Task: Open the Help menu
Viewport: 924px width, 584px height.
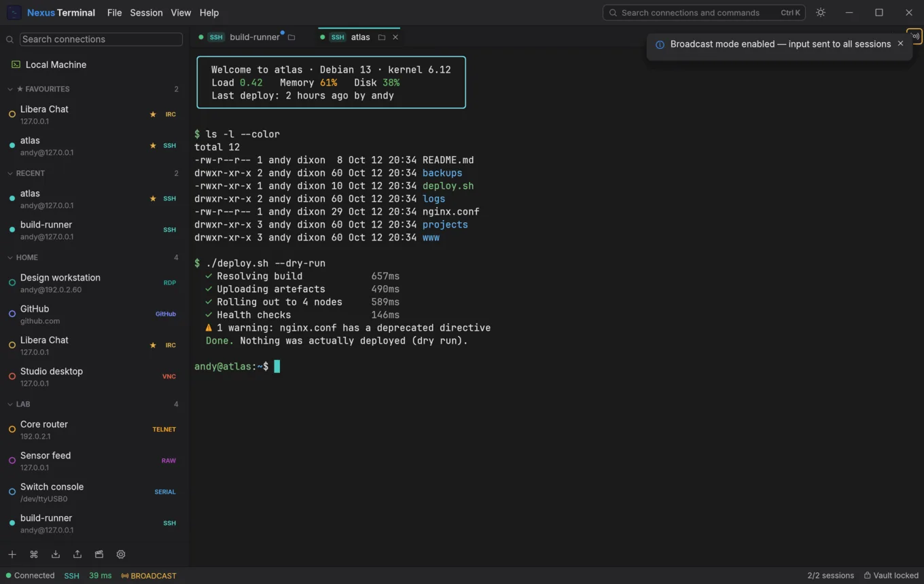Action: pos(209,12)
